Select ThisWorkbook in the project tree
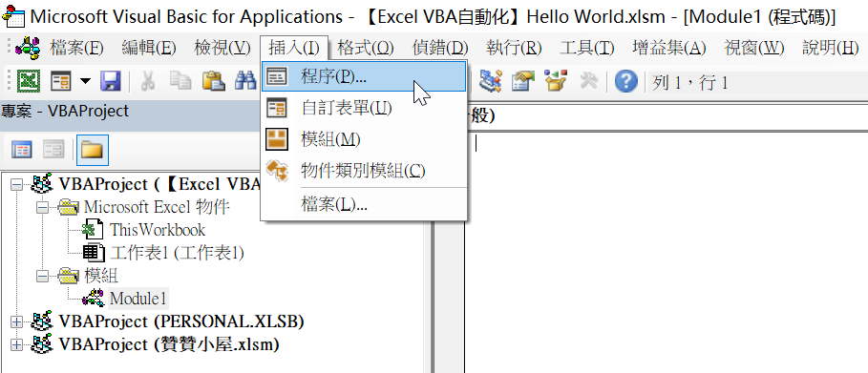 pos(158,230)
